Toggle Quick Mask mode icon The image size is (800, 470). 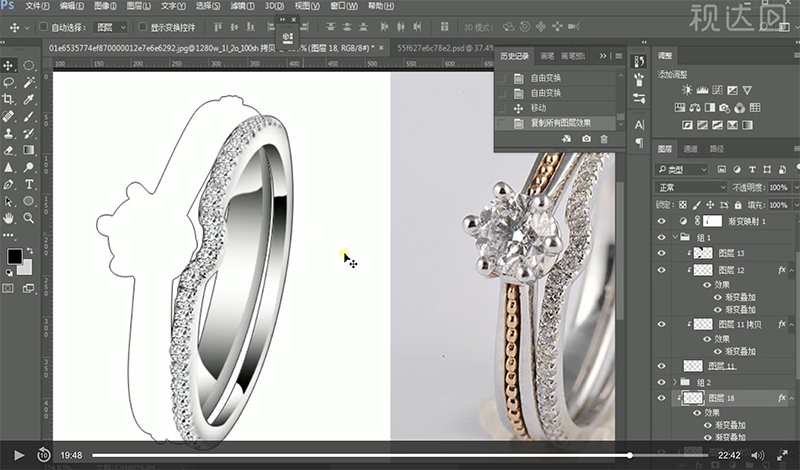[x=8, y=288]
